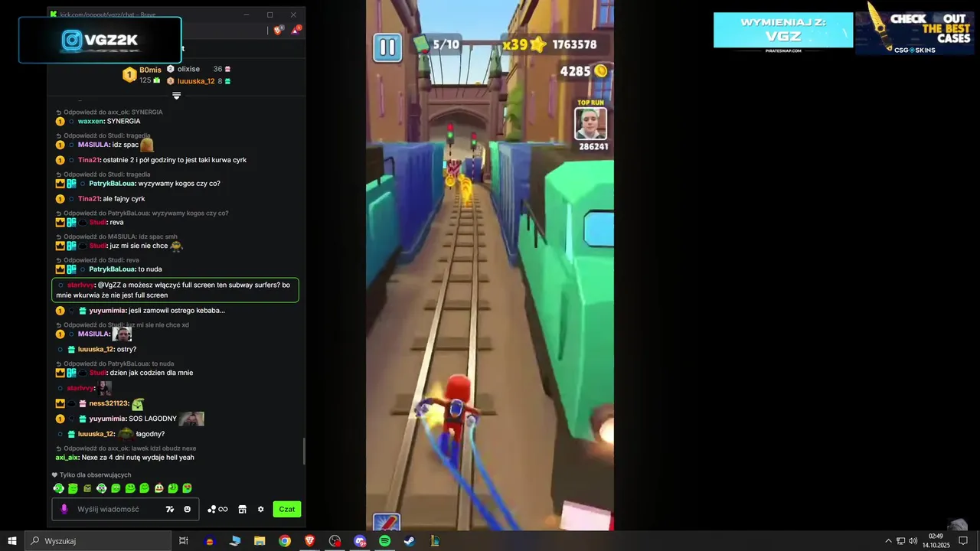980x551 pixels.
Task: Click the Kick logo favicon in title bar
Action: [53, 15]
